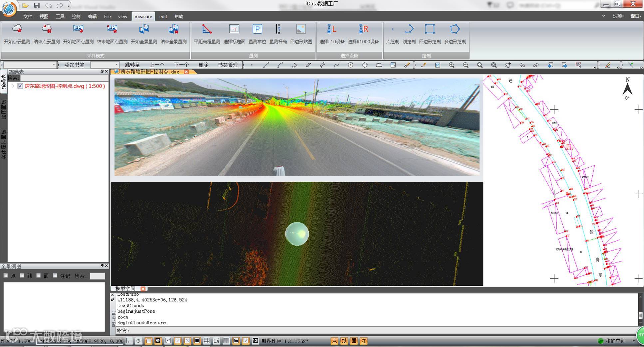Screen dimensions: 644x347
Task: Choose the 选择L10设备 device icon
Action: point(332,30)
